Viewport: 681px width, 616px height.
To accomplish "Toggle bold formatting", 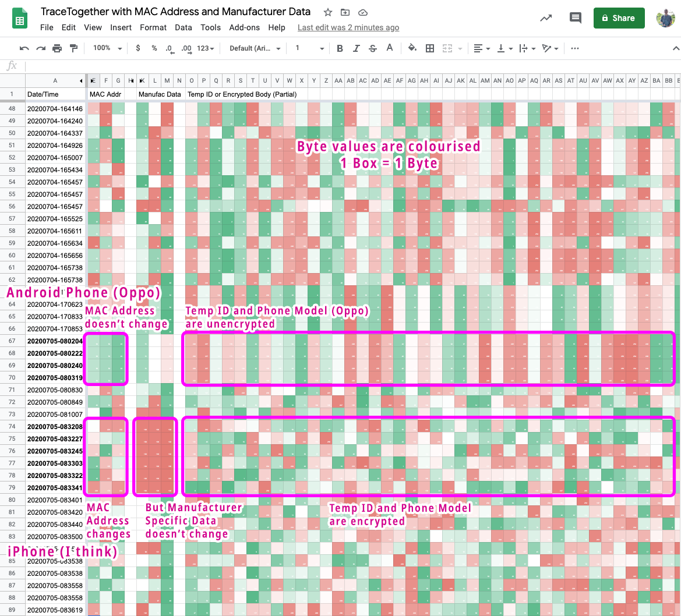I will 340,48.
